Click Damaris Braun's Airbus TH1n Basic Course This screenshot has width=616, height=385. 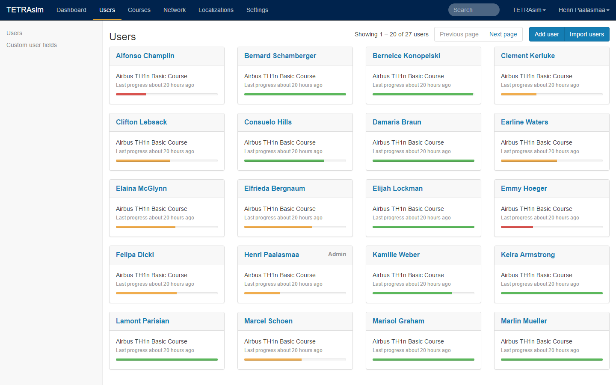point(408,143)
